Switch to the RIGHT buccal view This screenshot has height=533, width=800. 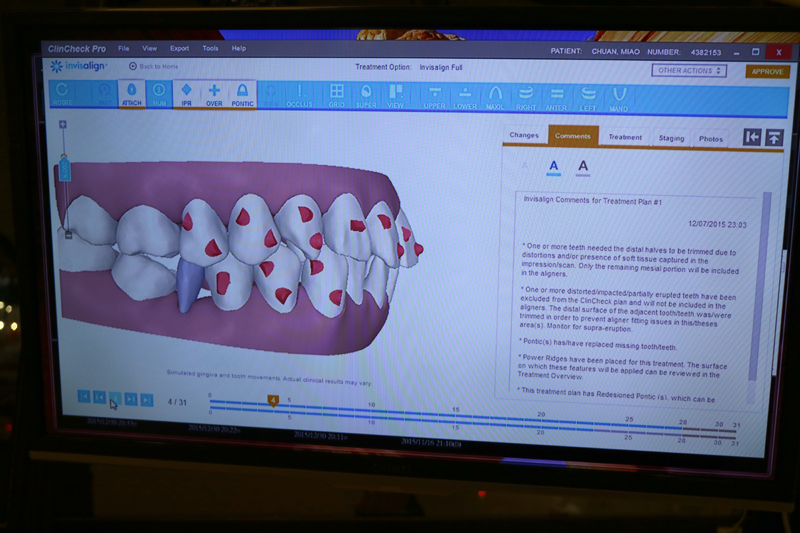[x=526, y=99]
